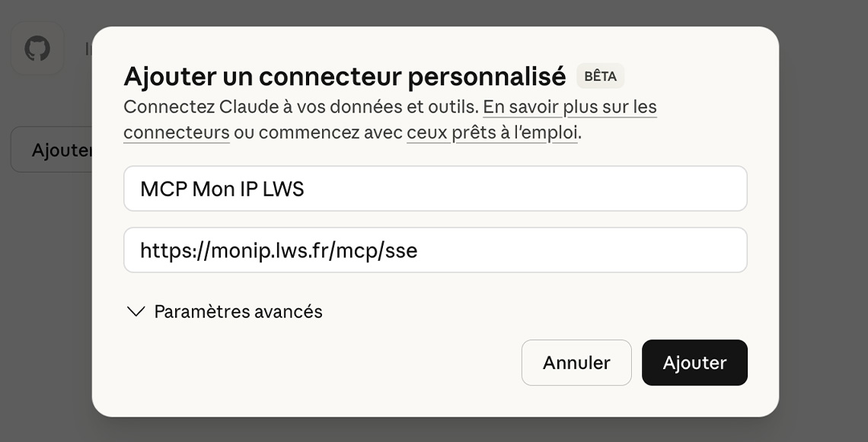Click the background Ajouter button behind dialog
This screenshot has height=442, width=868.
click(x=61, y=149)
